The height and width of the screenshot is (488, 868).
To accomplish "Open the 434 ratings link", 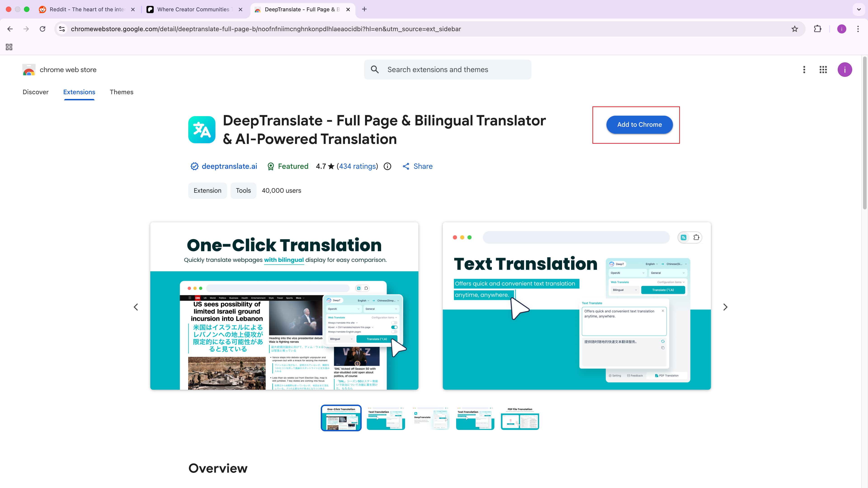I will click(357, 166).
